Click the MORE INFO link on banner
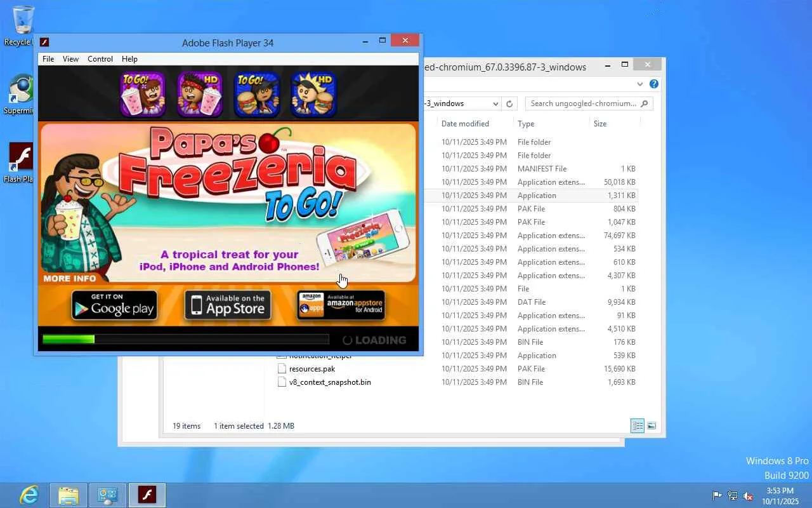Screen dimensions: 812x508 coord(70,278)
